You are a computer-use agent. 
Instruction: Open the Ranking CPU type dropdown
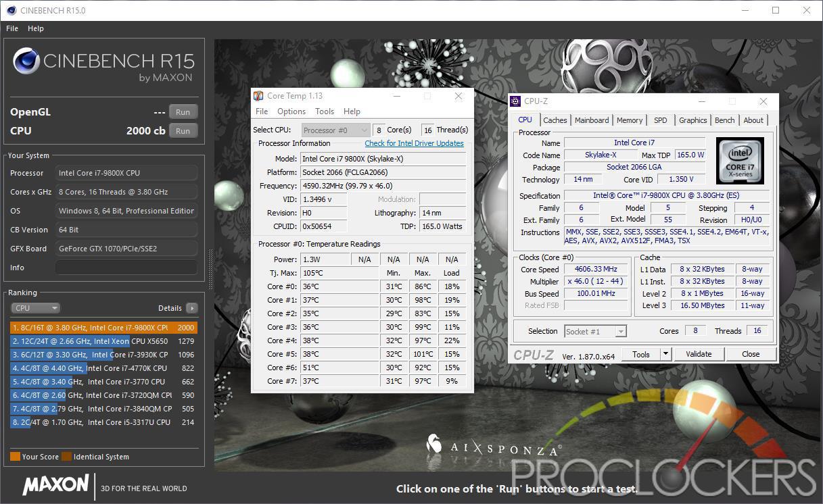coord(36,308)
